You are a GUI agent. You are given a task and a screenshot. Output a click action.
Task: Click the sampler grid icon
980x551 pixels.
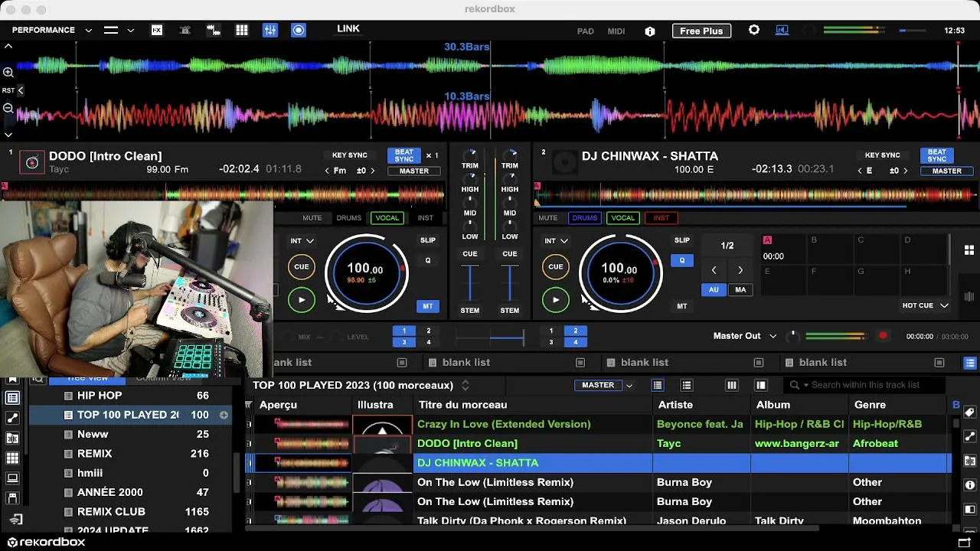242,30
